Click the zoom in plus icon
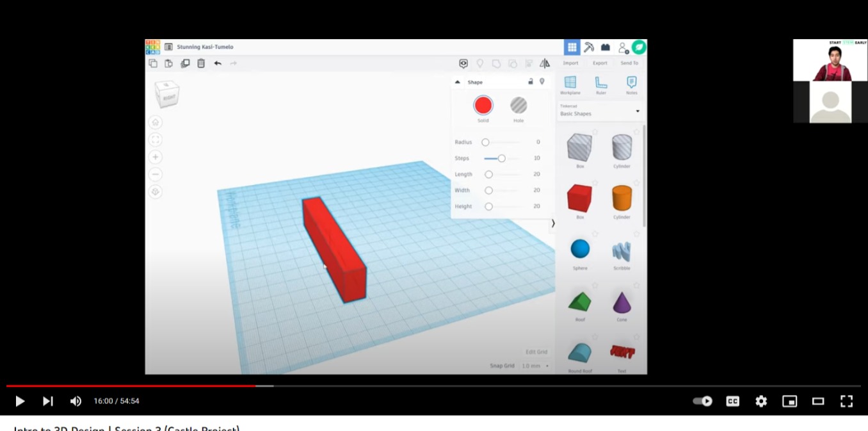The width and height of the screenshot is (868, 431). pos(156,157)
